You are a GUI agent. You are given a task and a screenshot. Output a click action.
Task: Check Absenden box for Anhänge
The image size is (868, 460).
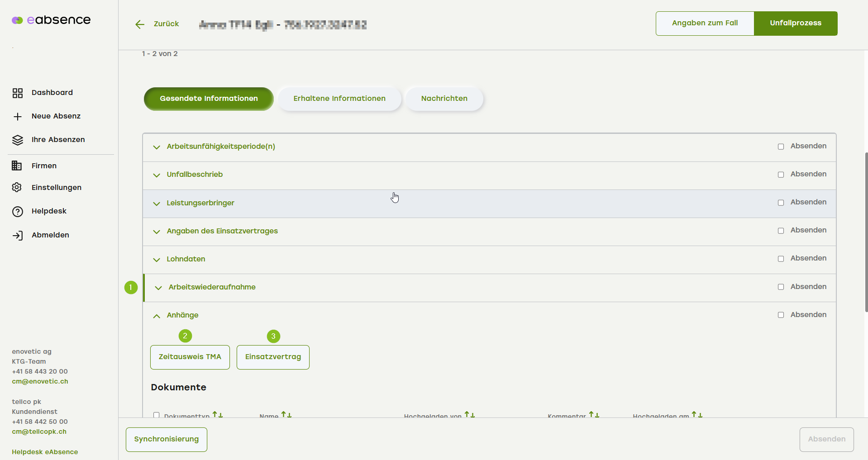[781, 315]
